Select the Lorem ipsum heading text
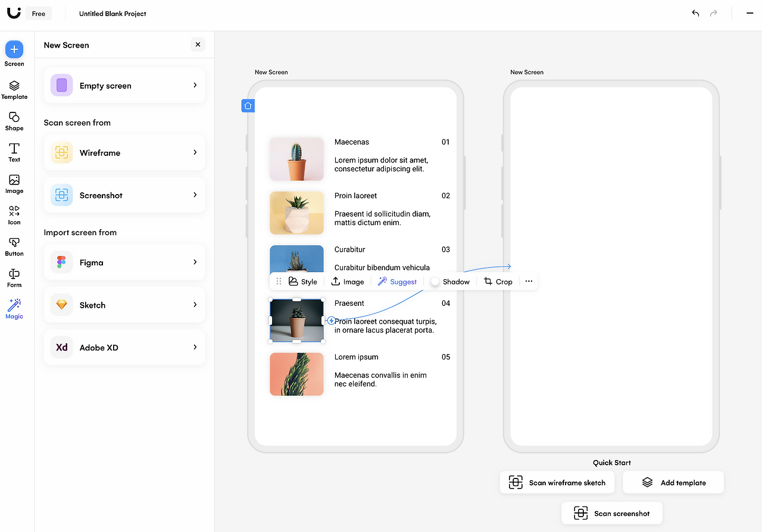The height and width of the screenshot is (532, 762). point(357,357)
